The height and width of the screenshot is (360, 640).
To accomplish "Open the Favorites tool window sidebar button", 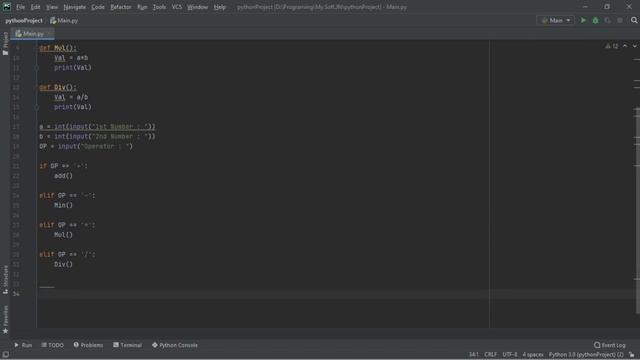I will [5, 319].
